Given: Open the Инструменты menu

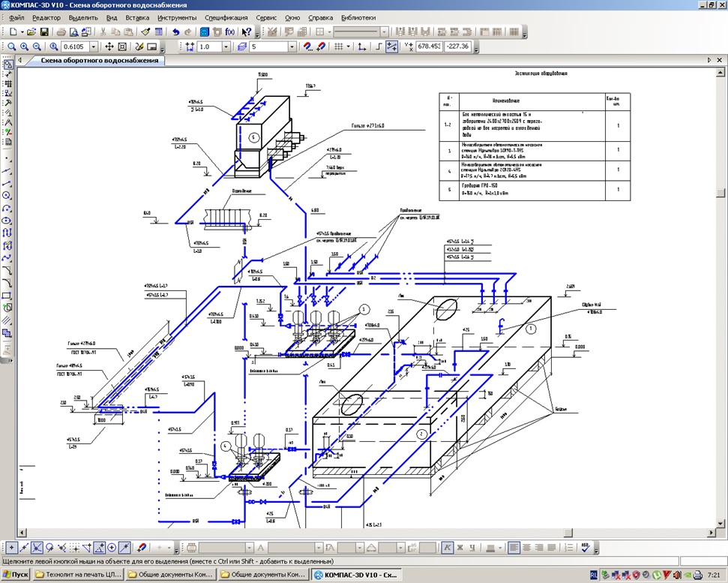Looking at the screenshot, I should [x=177, y=18].
